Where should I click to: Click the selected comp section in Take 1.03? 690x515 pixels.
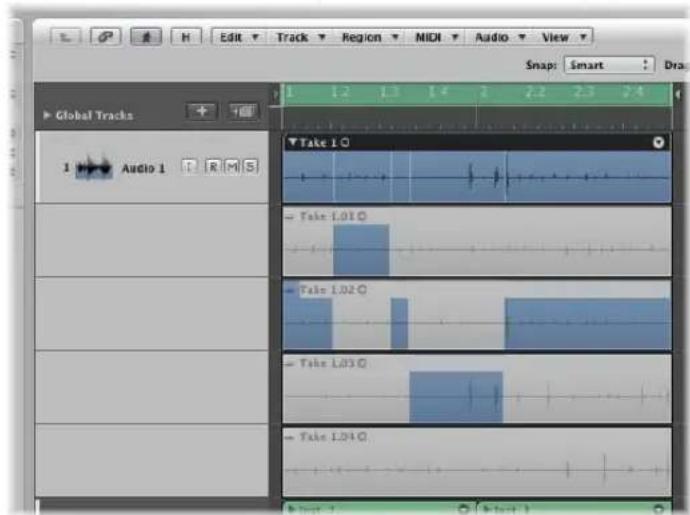[456, 397]
